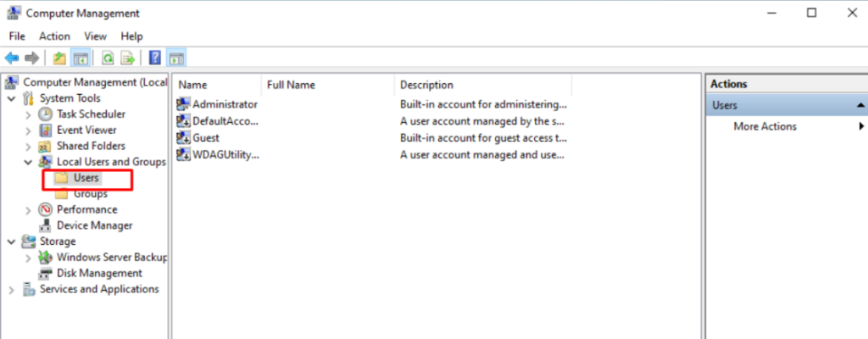868x339 pixels.
Task: Click More Actions in the Actions pane
Action: coord(765,126)
